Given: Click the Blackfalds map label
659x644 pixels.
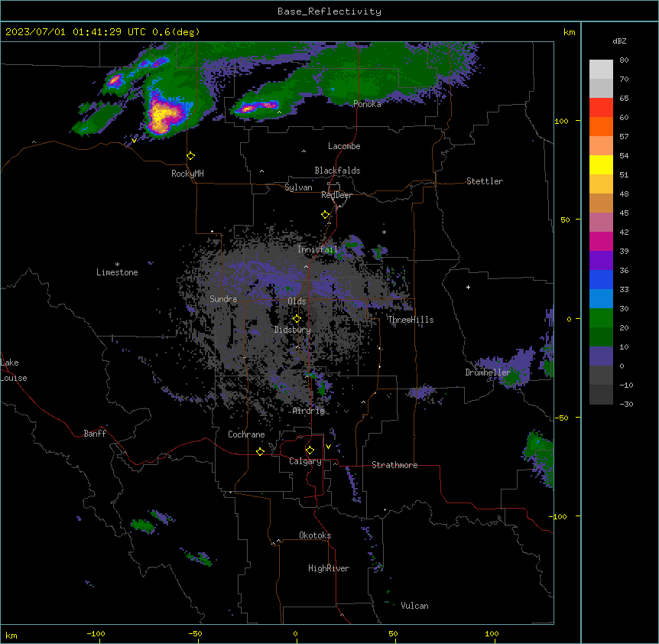Looking at the screenshot, I should tap(337, 171).
